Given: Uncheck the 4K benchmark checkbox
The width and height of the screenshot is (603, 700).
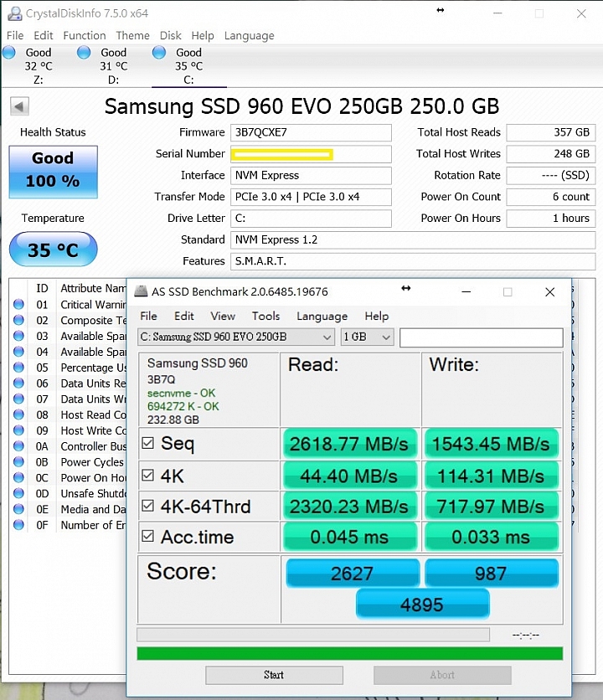Looking at the screenshot, I should coord(148,475).
